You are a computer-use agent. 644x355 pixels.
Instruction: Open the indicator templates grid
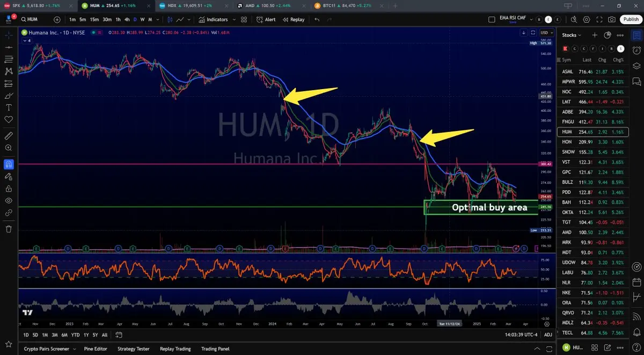244,19
